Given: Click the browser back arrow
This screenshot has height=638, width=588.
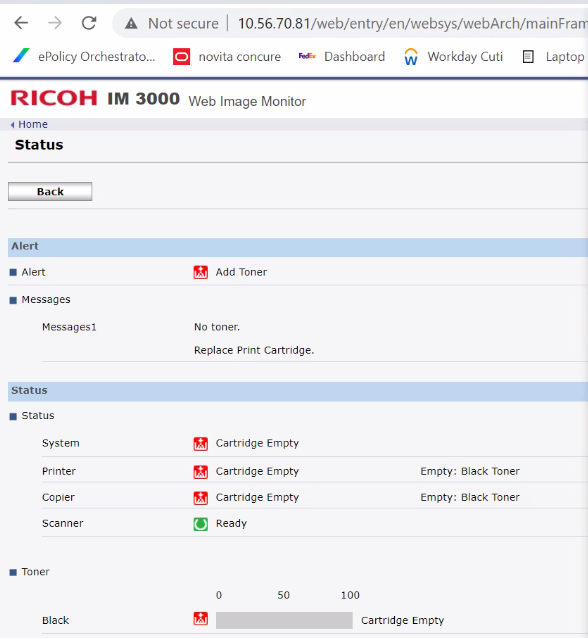Looking at the screenshot, I should [x=21, y=23].
